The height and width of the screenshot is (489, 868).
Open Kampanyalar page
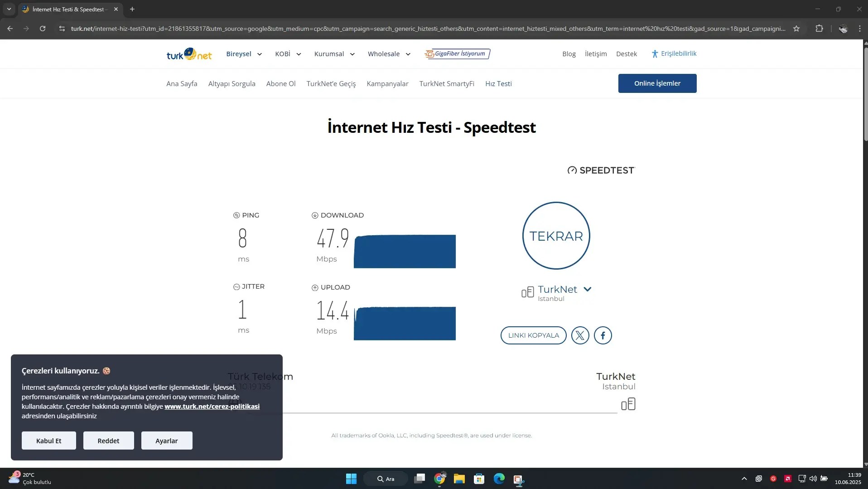click(387, 84)
